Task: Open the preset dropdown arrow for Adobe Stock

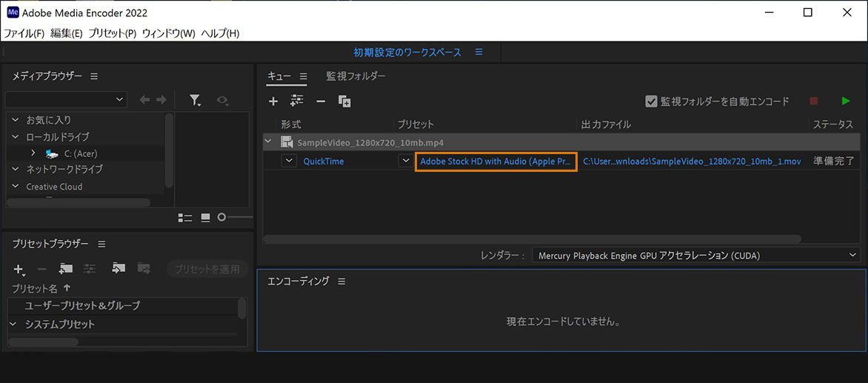Action: 404,161
